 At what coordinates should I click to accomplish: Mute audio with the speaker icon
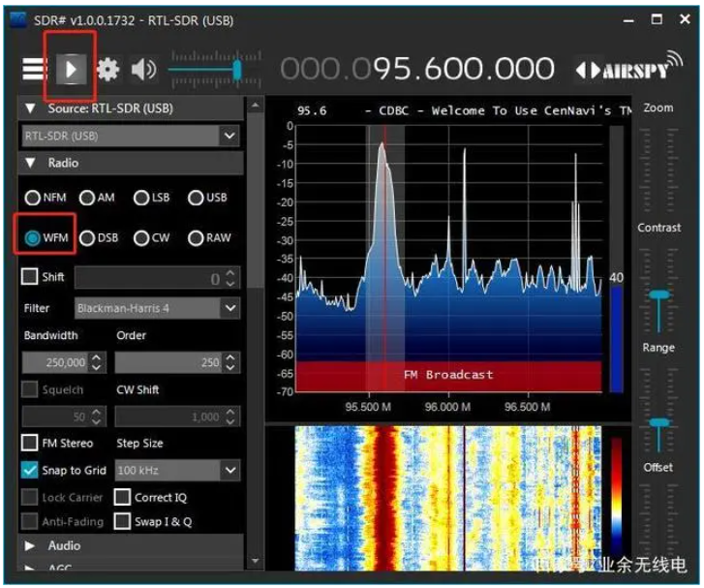pos(143,70)
